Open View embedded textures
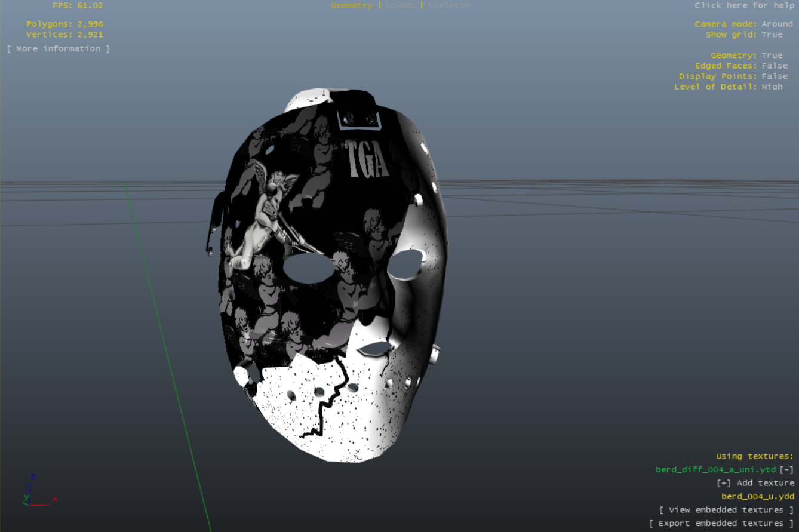The image size is (799, 532). point(727,510)
